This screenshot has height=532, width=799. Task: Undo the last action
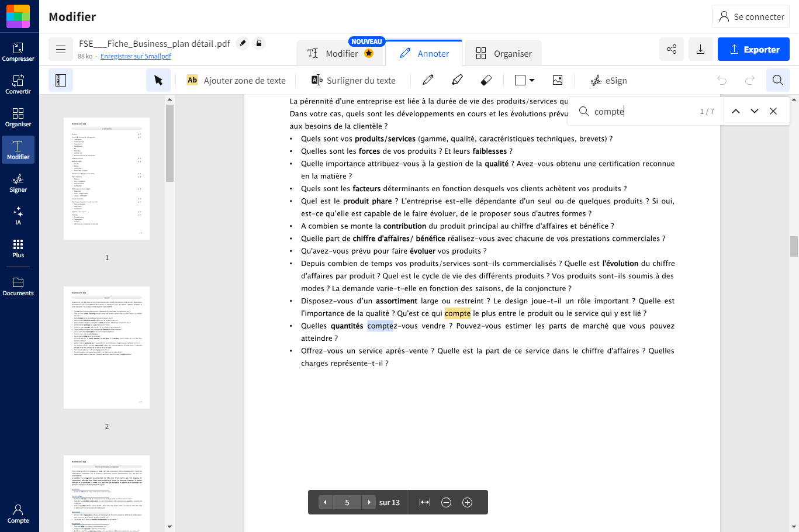point(722,80)
